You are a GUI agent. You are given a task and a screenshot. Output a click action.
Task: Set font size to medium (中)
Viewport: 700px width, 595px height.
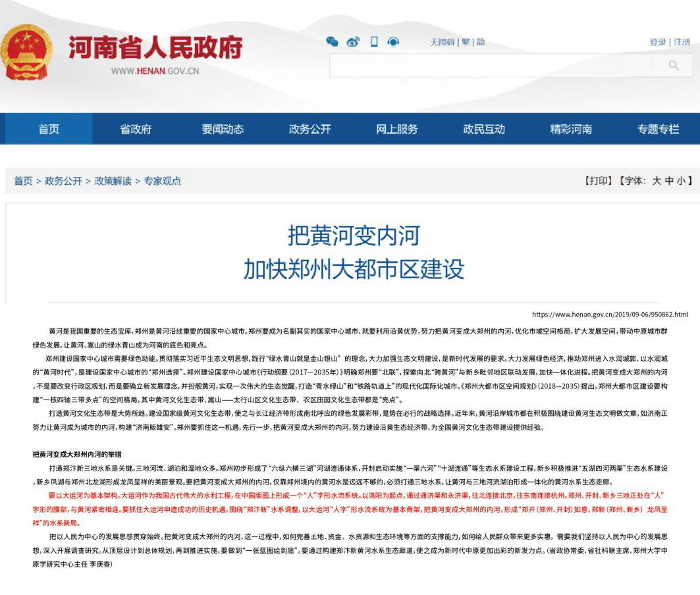click(x=669, y=181)
